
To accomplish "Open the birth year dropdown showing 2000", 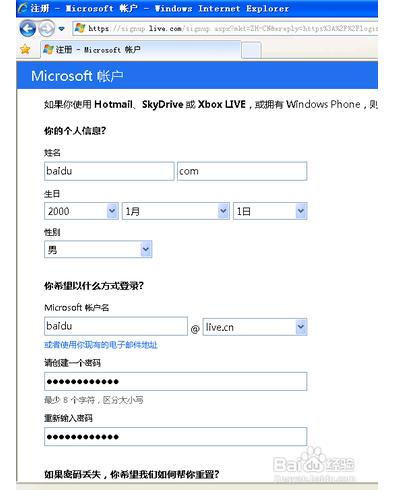I will (81, 211).
